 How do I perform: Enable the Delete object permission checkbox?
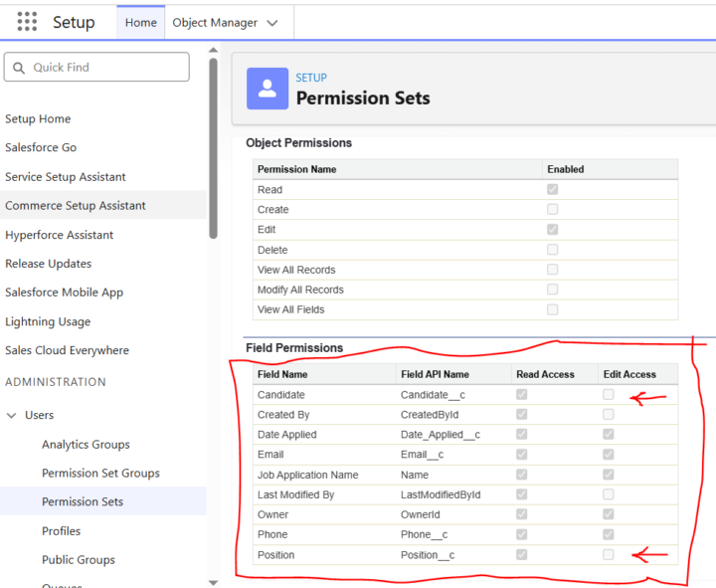pyautogui.click(x=553, y=250)
